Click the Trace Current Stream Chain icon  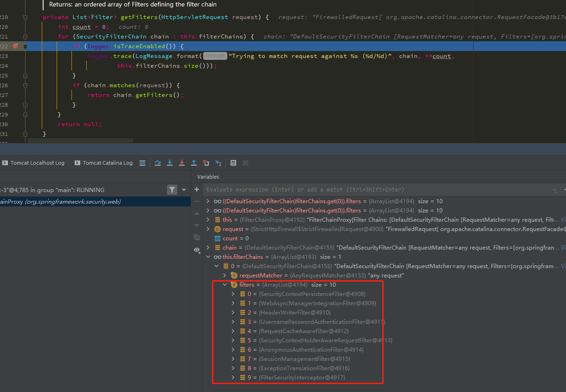pos(245,163)
